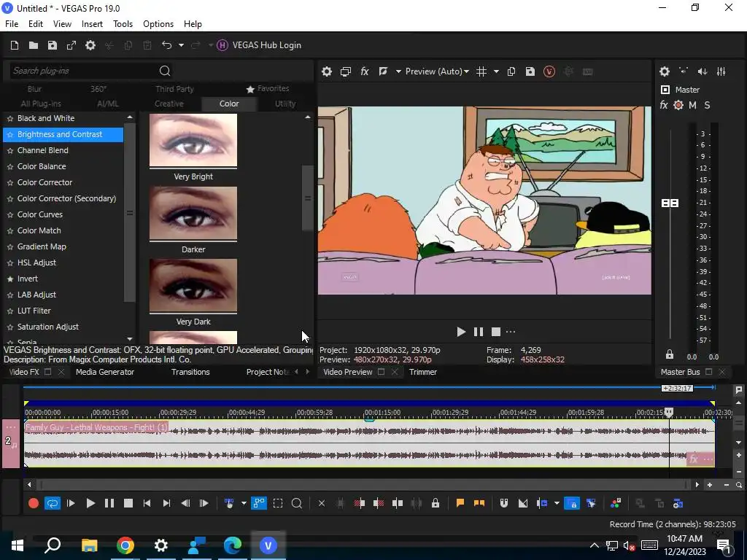Open project properties gear in main toolbar
The image size is (747, 560).
[x=90, y=45]
